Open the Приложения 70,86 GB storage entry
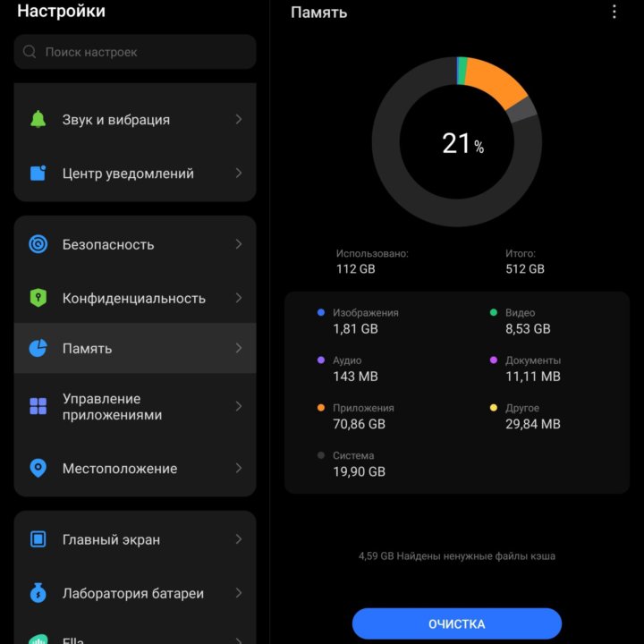Viewport: 644px width, 644px height. click(359, 416)
